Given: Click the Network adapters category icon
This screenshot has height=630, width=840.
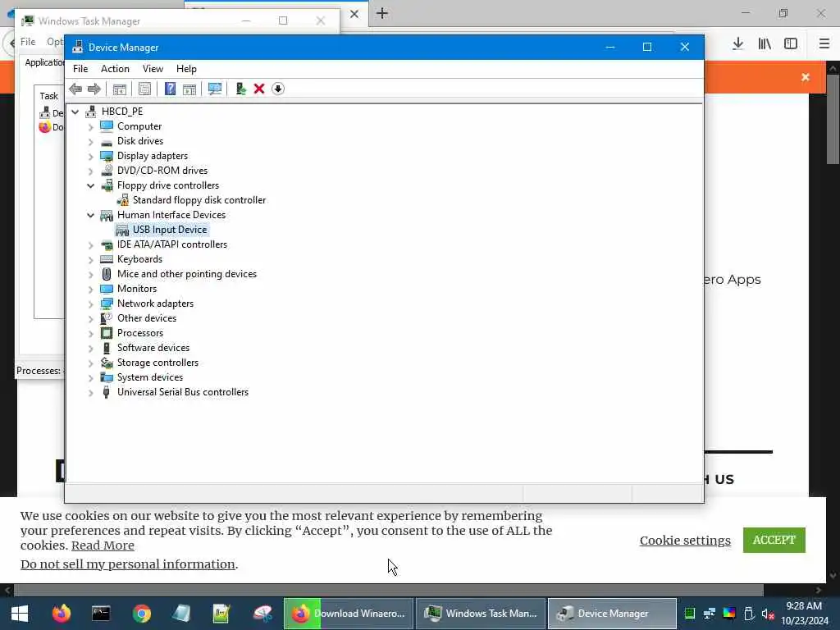Looking at the screenshot, I should pyautogui.click(x=107, y=304).
